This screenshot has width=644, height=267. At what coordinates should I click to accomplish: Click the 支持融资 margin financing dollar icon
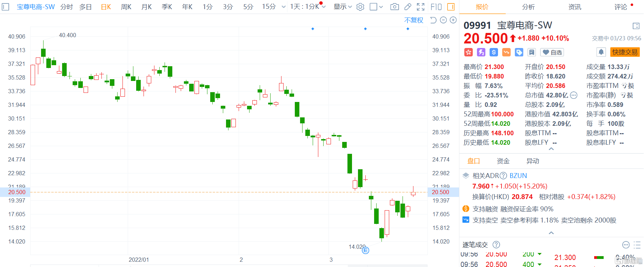tap(466, 209)
